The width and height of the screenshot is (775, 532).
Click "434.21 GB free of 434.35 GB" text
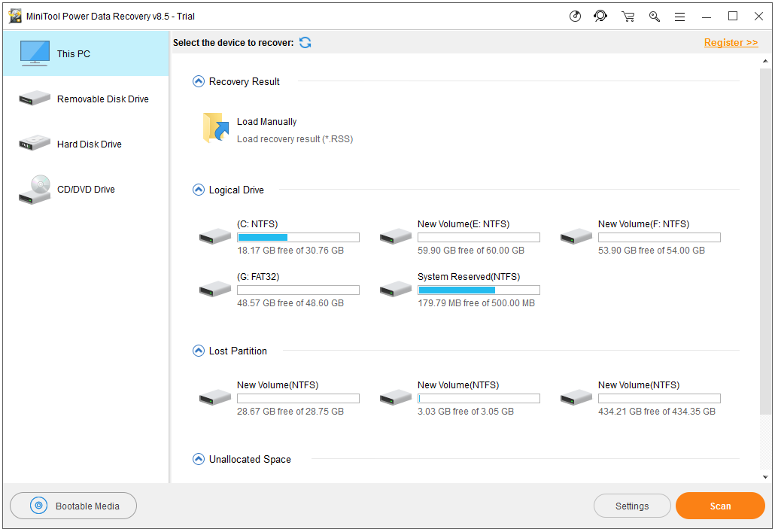point(656,412)
